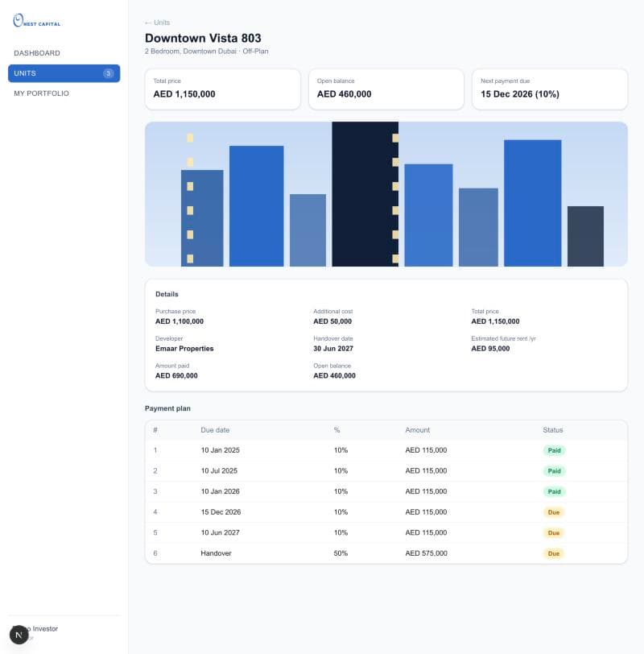Click the Due badge for Handover
Image resolution: width=644 pixels, height=654 pixels.
(x=554, y=553)
